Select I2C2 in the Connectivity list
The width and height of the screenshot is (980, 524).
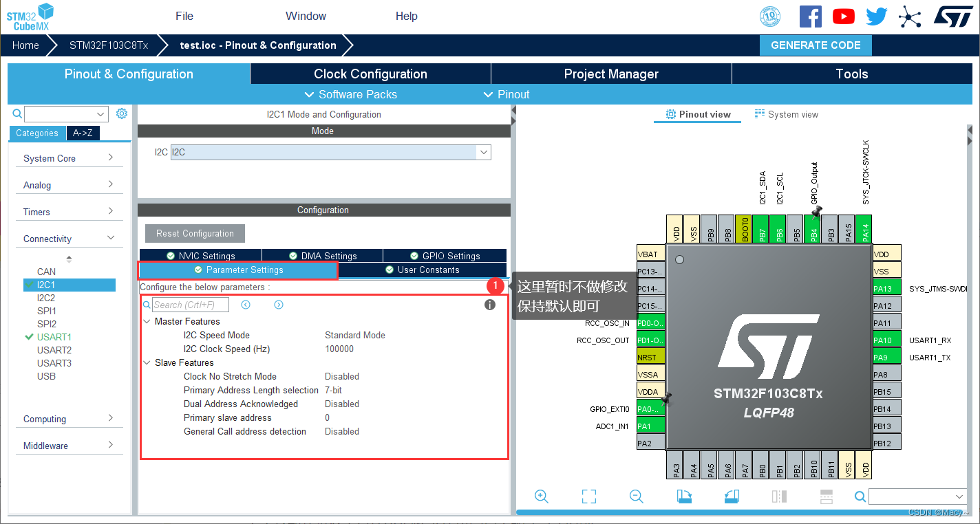coord(46,298)
